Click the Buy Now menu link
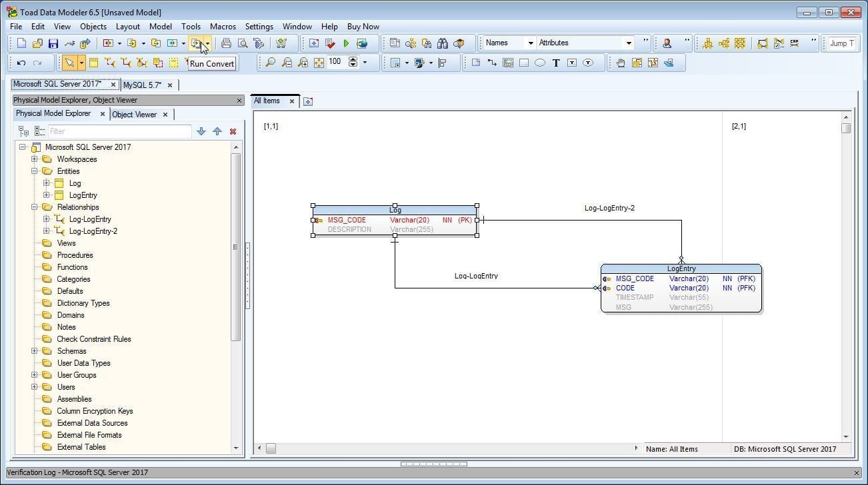Screen dimensions: 868x485 pos(363,27)
